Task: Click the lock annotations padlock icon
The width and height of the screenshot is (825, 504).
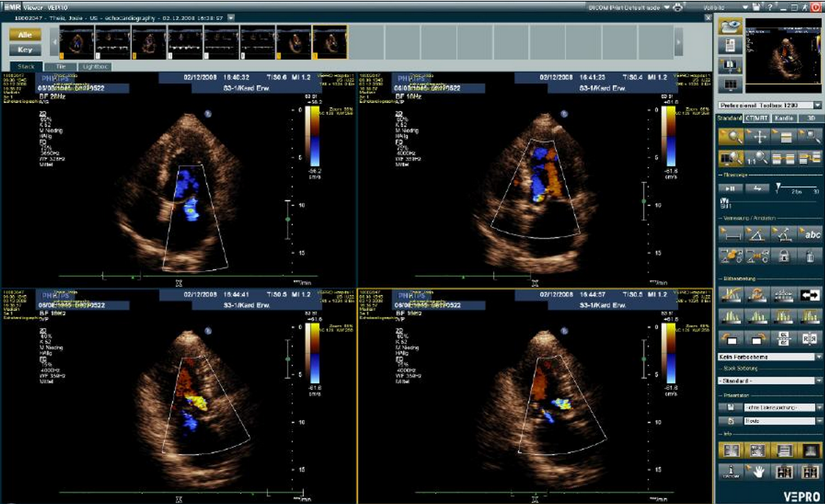Action: (x=784, y=256)
